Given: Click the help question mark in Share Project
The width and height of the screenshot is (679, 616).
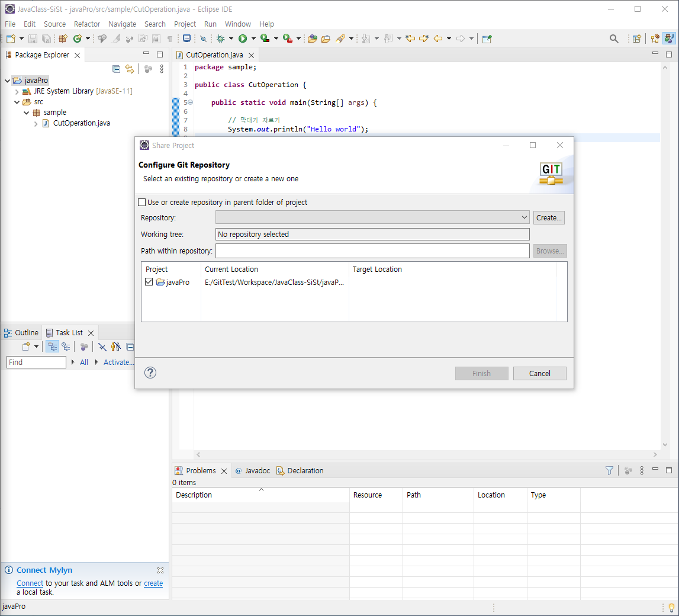Looking at the screenshot, I should [150, 373].
